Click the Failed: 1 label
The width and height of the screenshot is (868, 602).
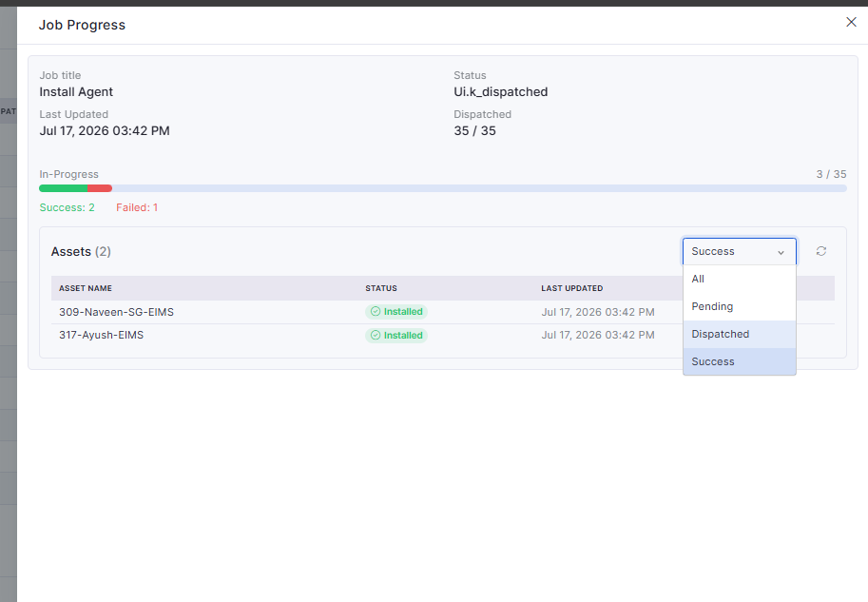[137, 207]
